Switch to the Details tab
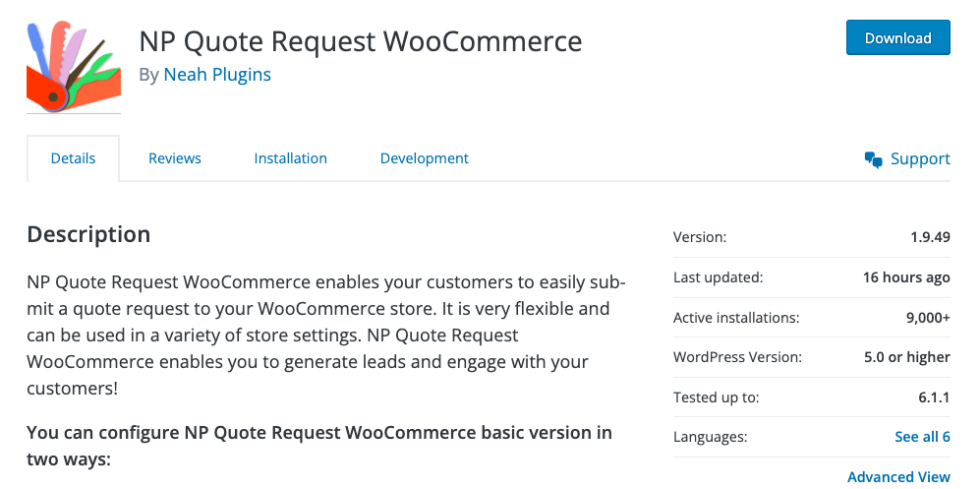 click(x=73, y=158)
